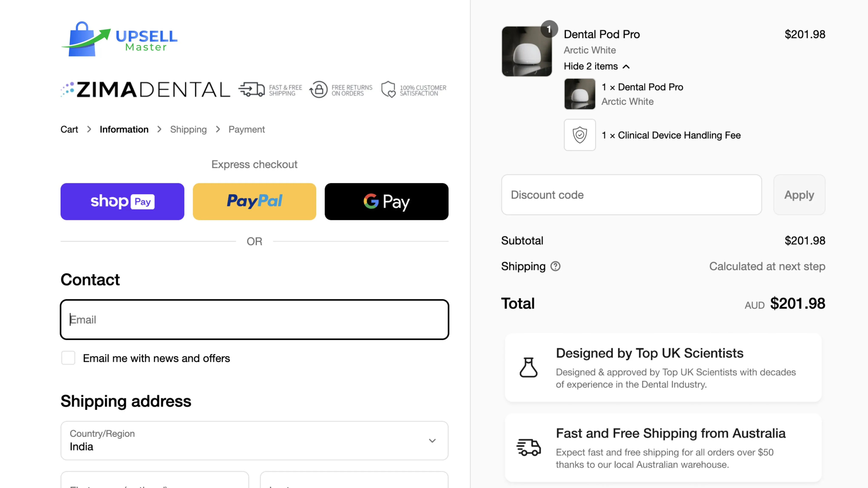Click into the Discount code field
This screenshot has width=868, height=488.
(631, 195)
